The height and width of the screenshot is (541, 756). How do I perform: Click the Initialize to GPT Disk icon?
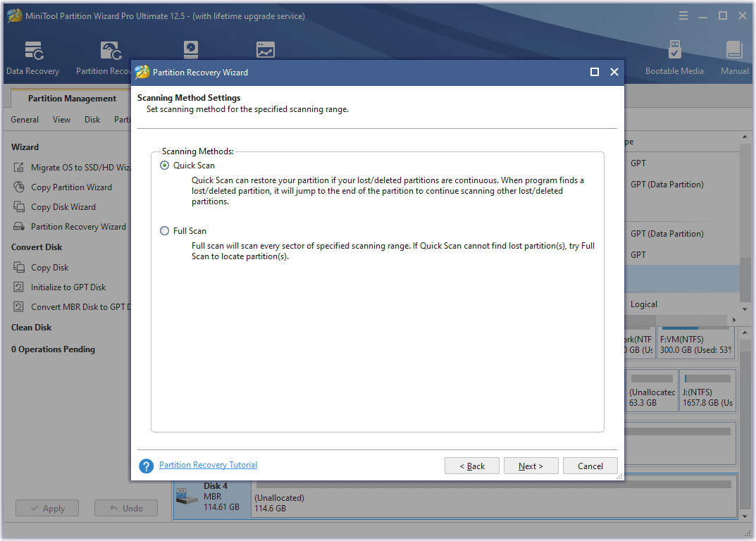19,287
